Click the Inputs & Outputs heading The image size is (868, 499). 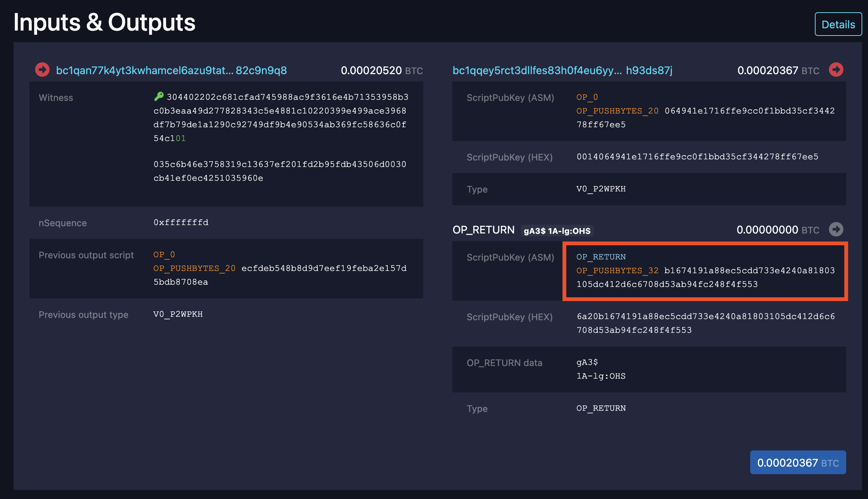(x=104, y=22)
